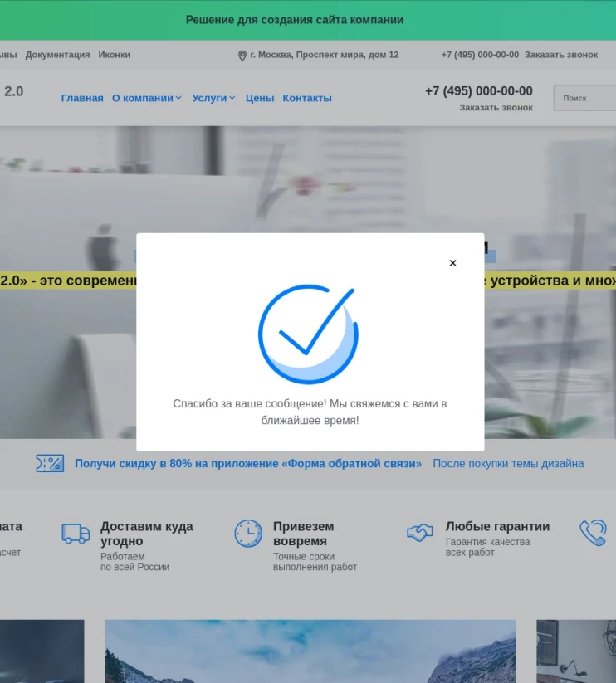Expand the "Услуги" dropdown menu
The height and width of the screenshot is (683, 616).
coord(213,98)
